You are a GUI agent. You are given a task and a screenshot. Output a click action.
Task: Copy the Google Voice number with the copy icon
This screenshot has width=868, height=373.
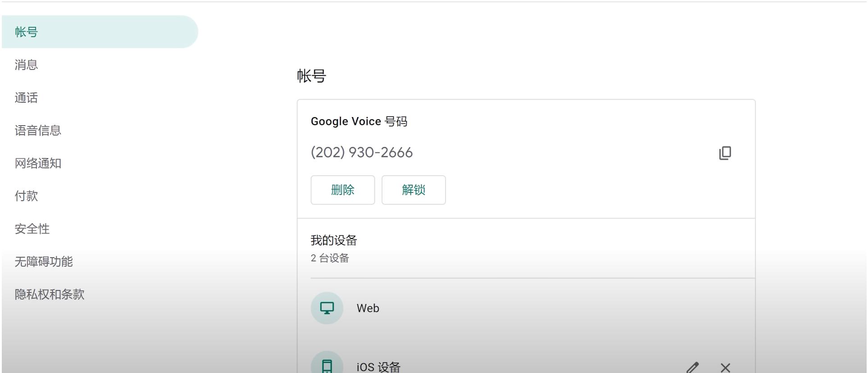[725, 153]
